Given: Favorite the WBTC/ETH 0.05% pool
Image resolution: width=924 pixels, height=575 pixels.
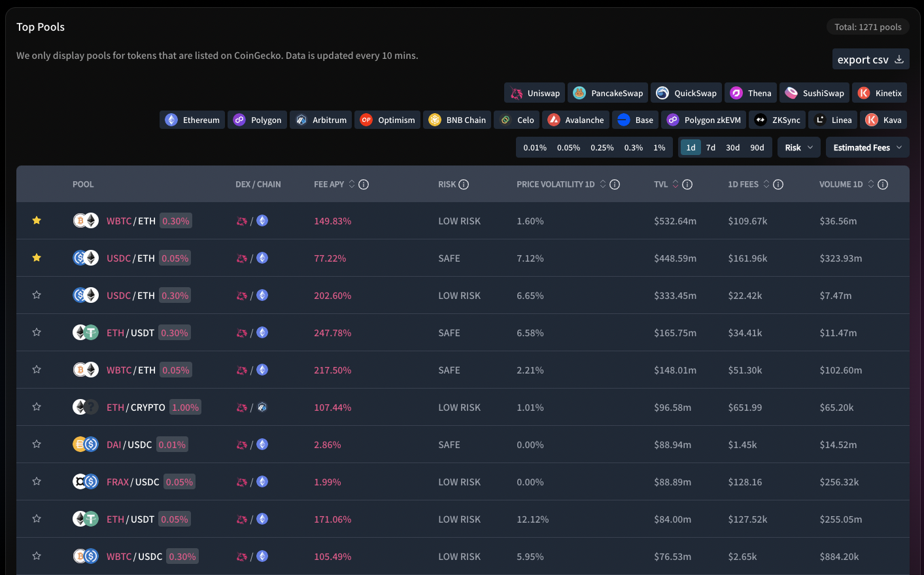Looking at the screenshot, I should click(37, 370).
